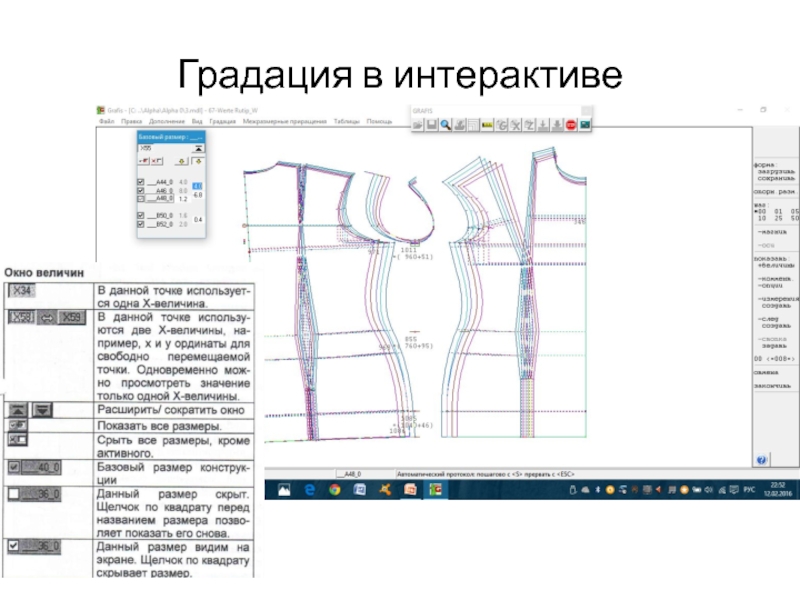Open file via Grafis toolbar folder icon
Image resolution: width=800 pixels, height=600 pixels.
click(x=418, y=124)
